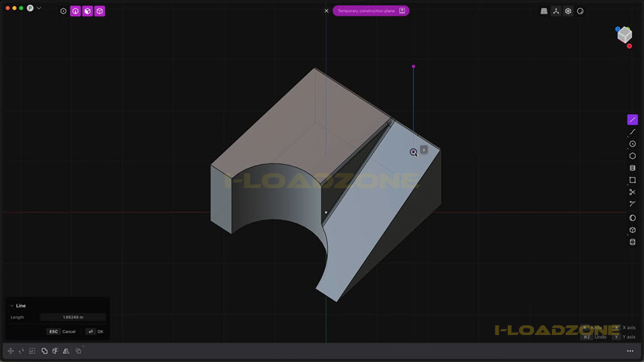Select the Rectangle tool
Screen dimensions: 644x362
633,180
